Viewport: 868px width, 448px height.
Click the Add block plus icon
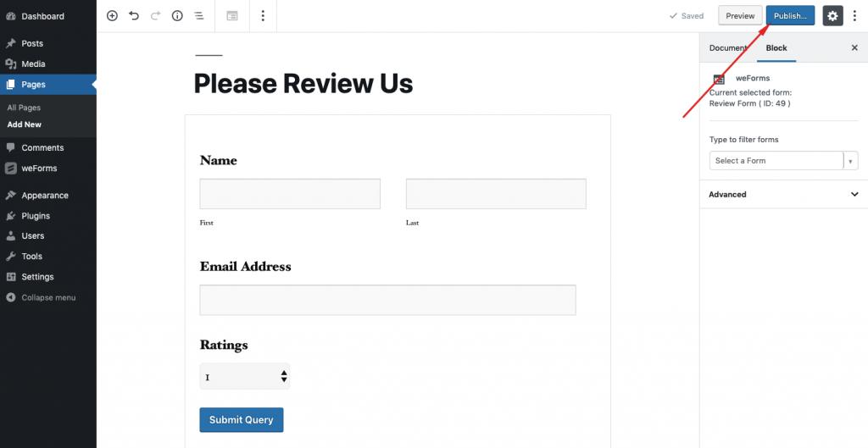point(112,16)
